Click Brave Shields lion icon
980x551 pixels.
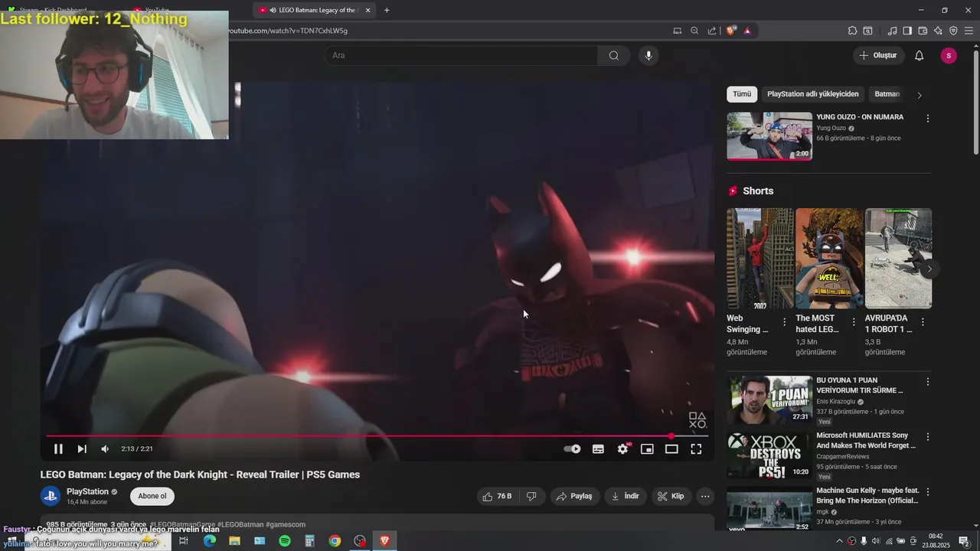[x=731, y=31]
